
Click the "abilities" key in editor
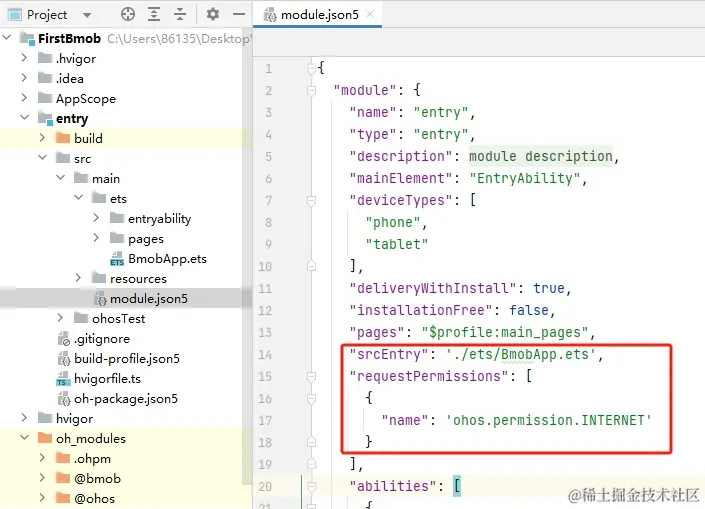coord(393,486)
